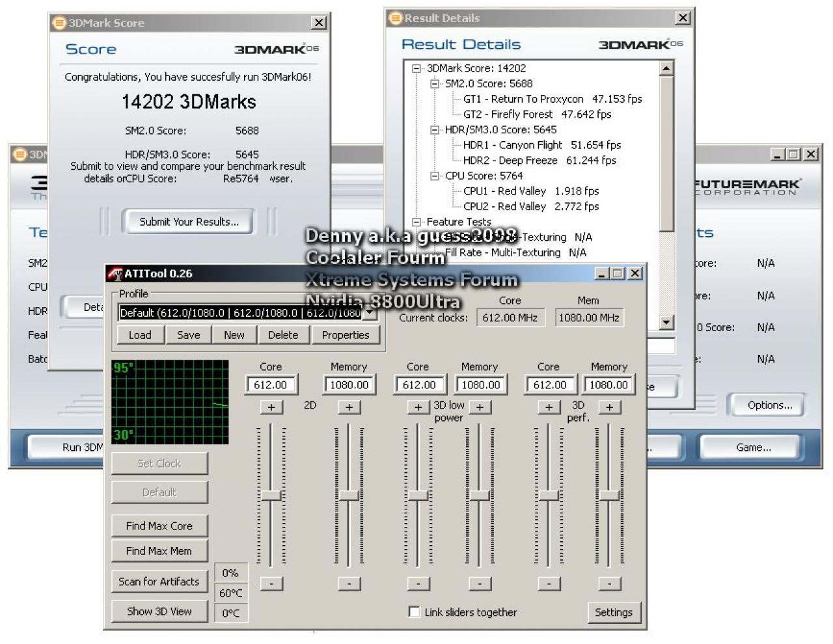Click the 3D low power Core value field

click(420, 385)
